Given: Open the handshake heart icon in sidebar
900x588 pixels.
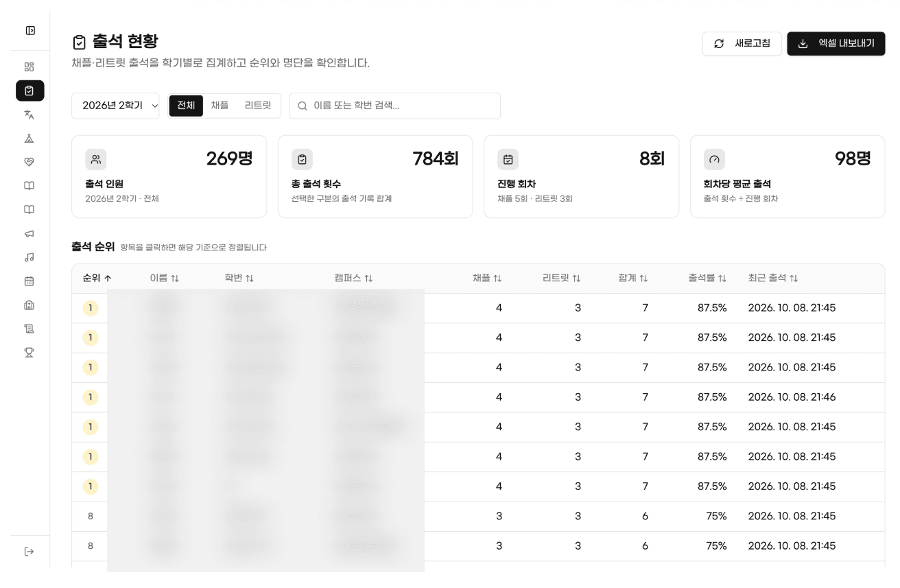Looking at the screenshot, I should click(x=29, y=162).
